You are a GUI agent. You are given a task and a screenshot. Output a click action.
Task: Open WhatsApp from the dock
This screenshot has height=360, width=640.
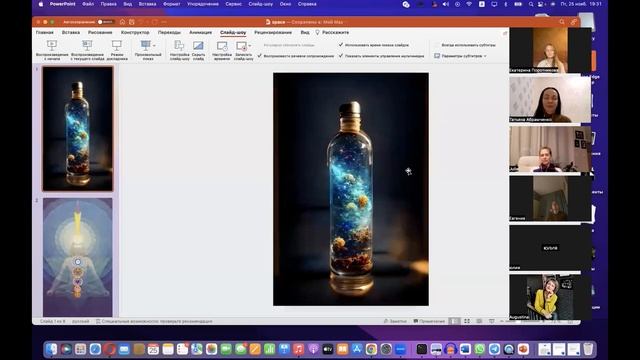(x=480, y=349)
